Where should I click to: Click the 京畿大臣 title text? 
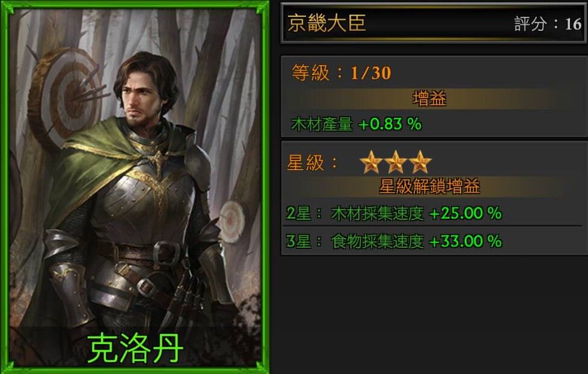[326, 23]
